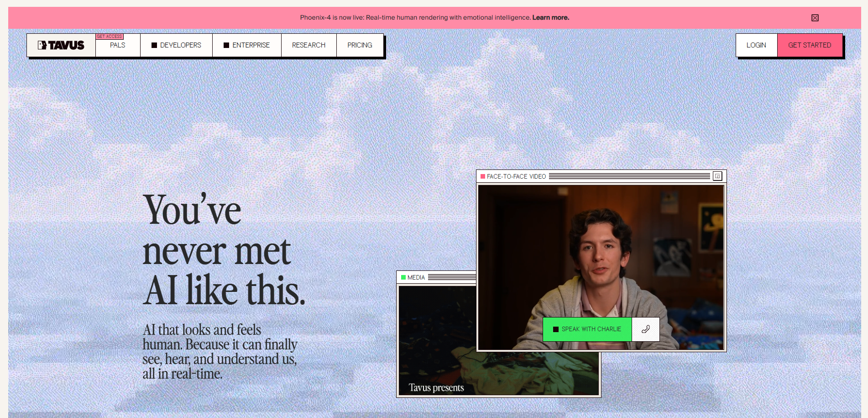Start conversation with Speak with Charlie button

587,329
